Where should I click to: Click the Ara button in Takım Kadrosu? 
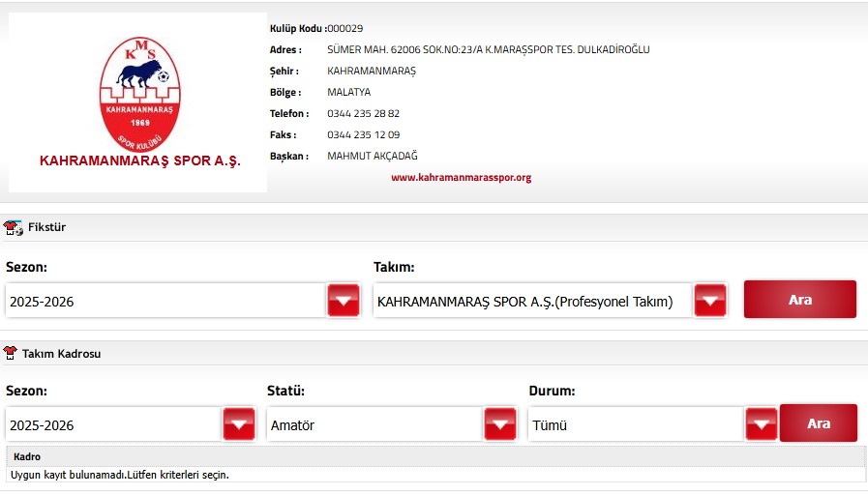tap(819, 423)
